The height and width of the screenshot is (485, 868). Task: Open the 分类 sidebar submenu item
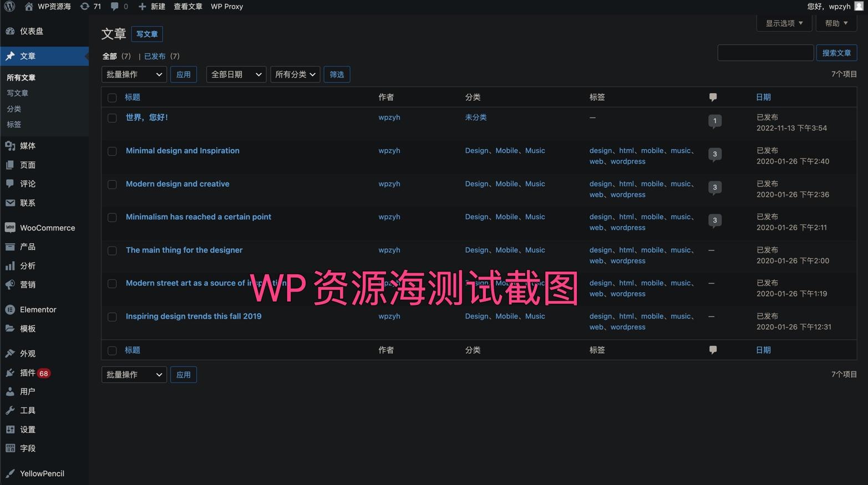tap(14, 109)
